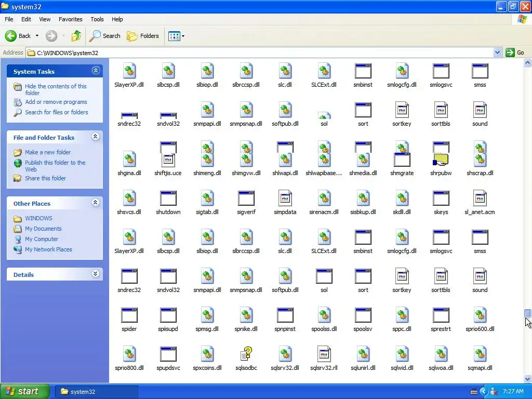Open the File menu
Screen dimensions: 532x399
coord(9,19)
